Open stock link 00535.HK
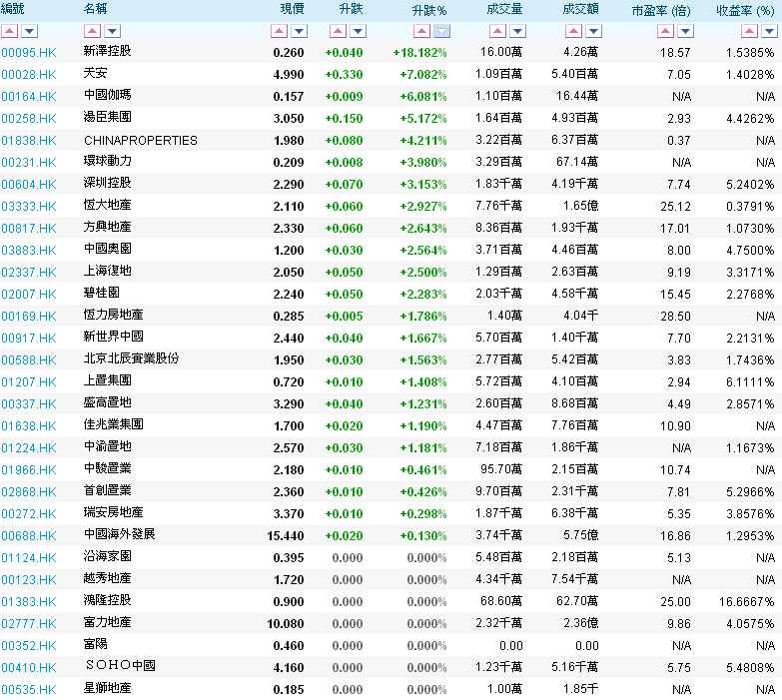Image resolution: width=782 pixels, height=700 pixels. (x=29, y=689)
